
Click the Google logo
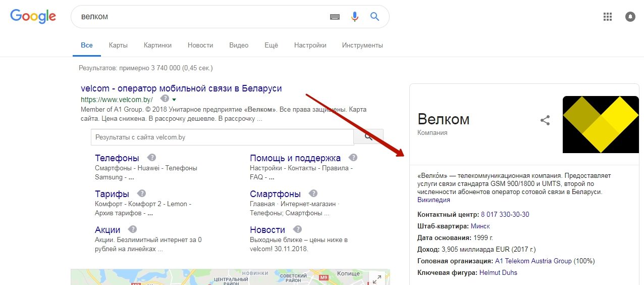tap(33, 16)
